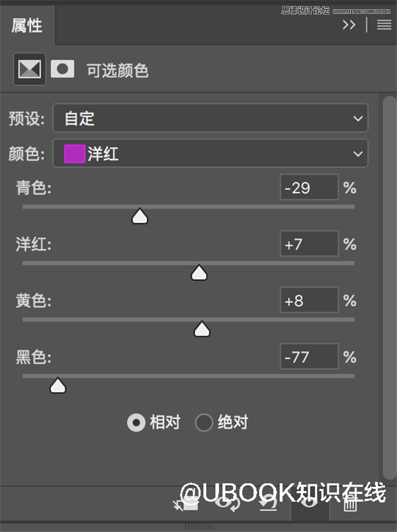Click the clip-to-layer icon
Screen dimensions: 397x532
[187, 505]
